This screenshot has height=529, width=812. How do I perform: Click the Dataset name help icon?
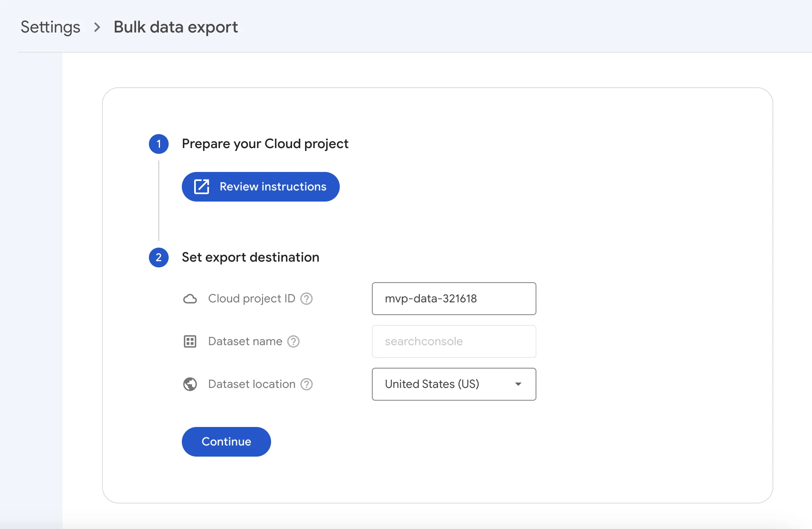pos(293,341)
